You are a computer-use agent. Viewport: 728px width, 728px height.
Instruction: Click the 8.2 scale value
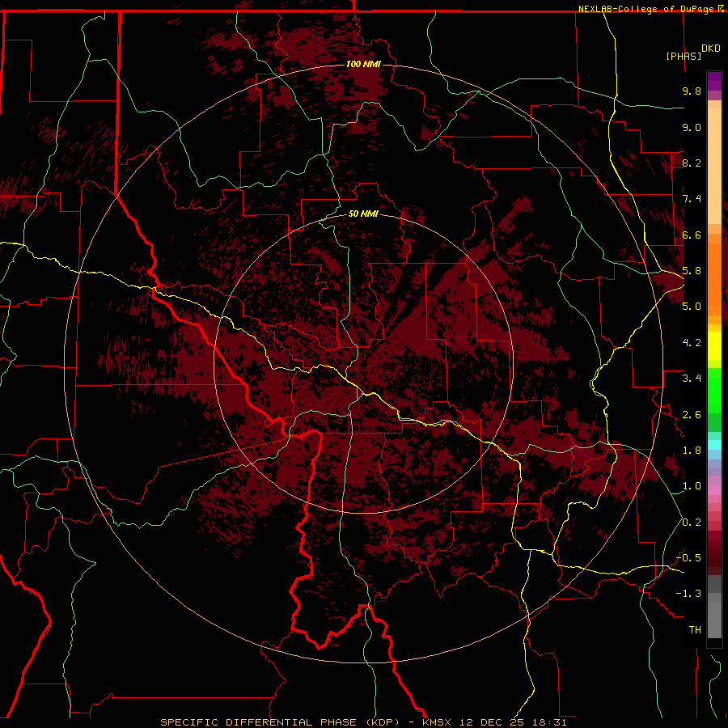point(692,163)
